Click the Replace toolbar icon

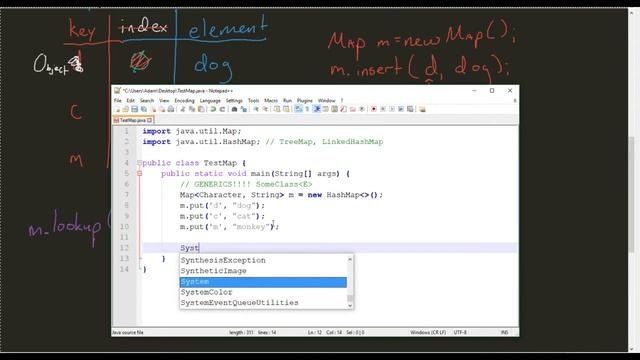coord(244,109)
